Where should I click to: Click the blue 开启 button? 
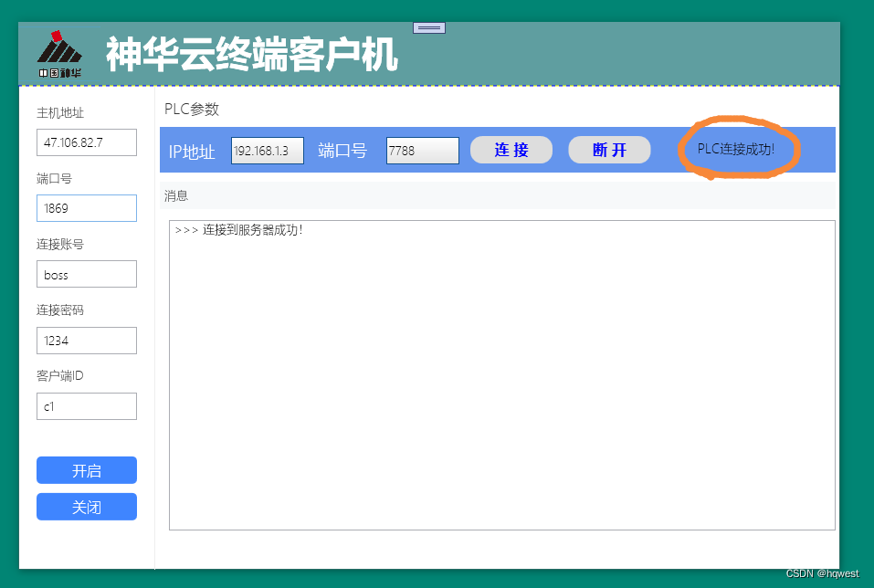click(87, 470)
